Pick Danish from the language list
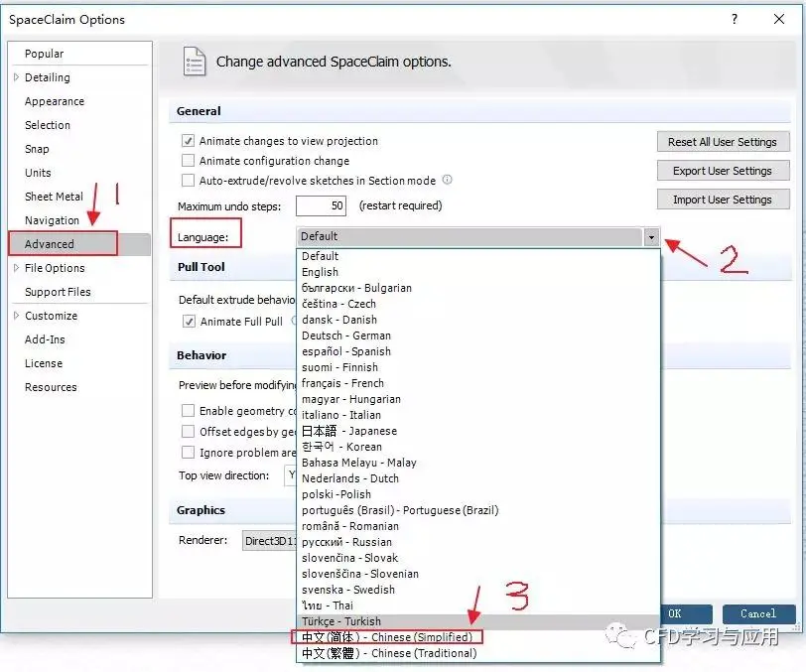Viewport: 806px width, 672px height. [x=478, y=320]
